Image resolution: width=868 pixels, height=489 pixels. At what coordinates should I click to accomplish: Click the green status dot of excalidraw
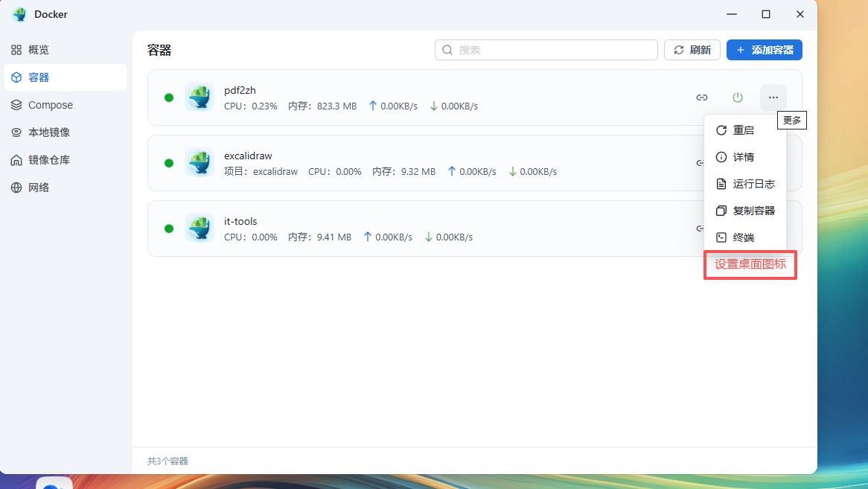coord(169,162)
